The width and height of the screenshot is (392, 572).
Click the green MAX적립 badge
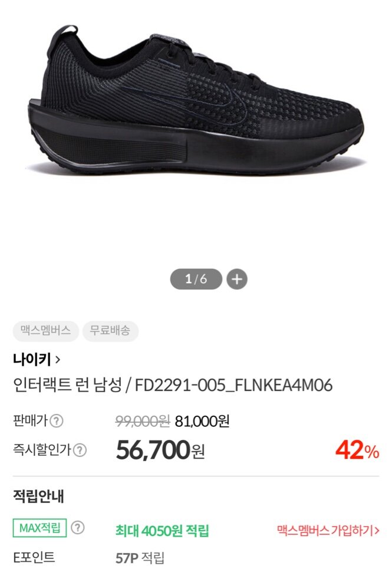click(x=39, y=528)
